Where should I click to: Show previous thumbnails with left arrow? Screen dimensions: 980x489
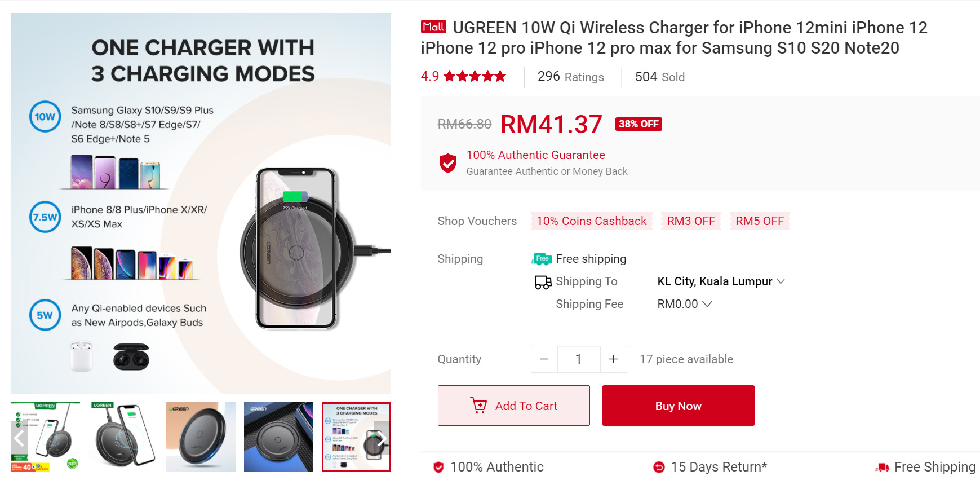tap(19, 438)
